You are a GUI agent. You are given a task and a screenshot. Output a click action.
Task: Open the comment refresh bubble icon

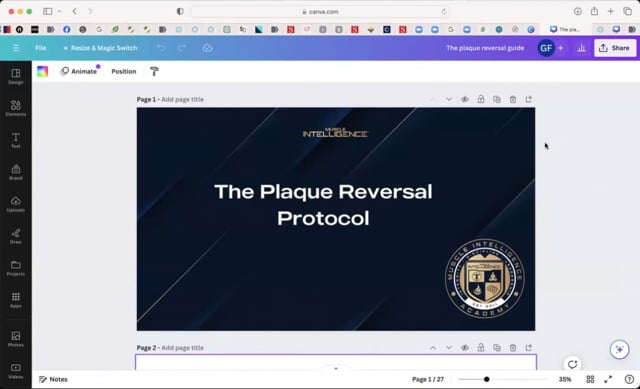click(572, 364)
